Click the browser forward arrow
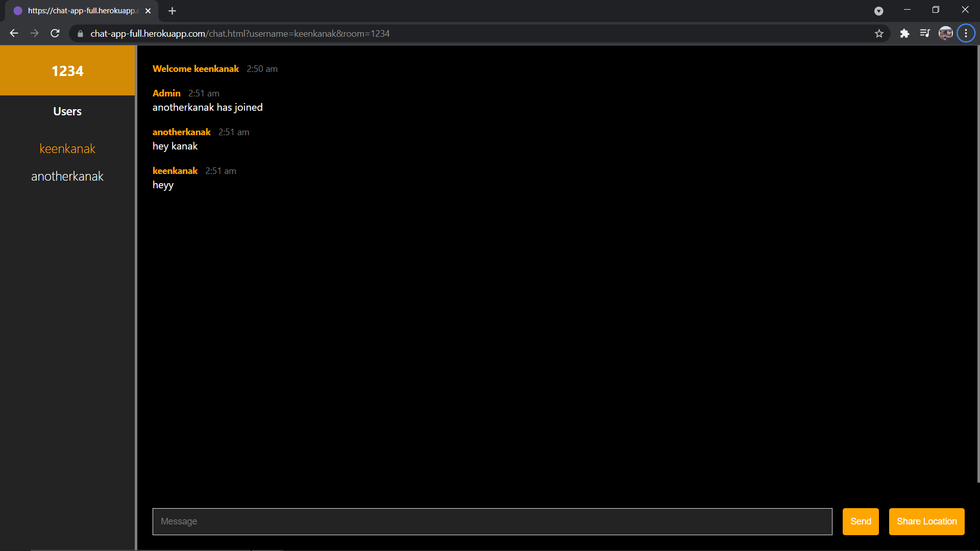This screenshot has height=551, width=980. coord(34,33)
